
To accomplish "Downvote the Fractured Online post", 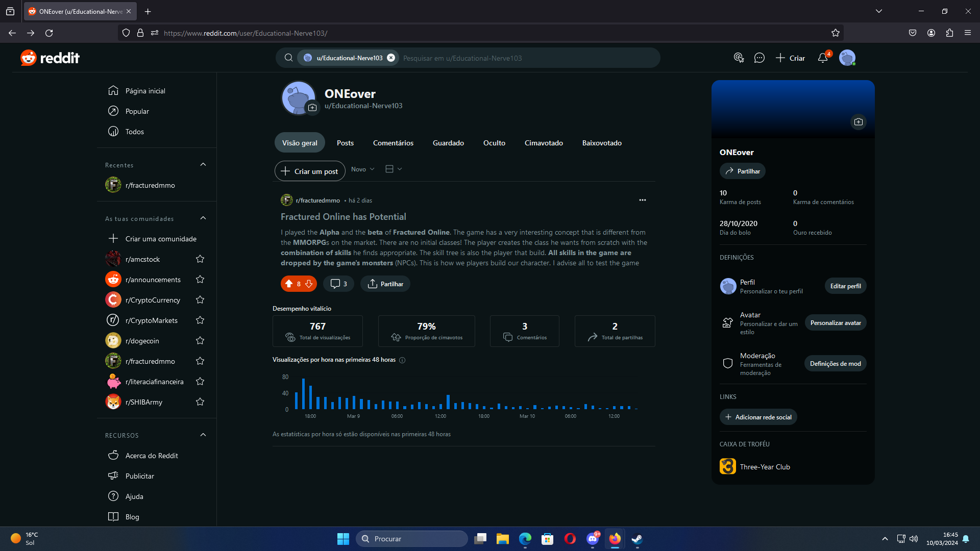I will coord(309,284).
